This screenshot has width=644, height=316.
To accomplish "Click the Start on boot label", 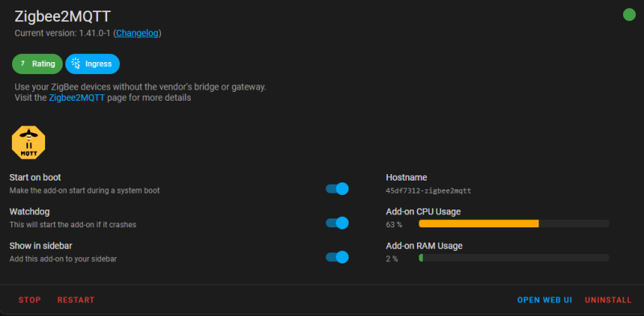I will coord(35,177).
